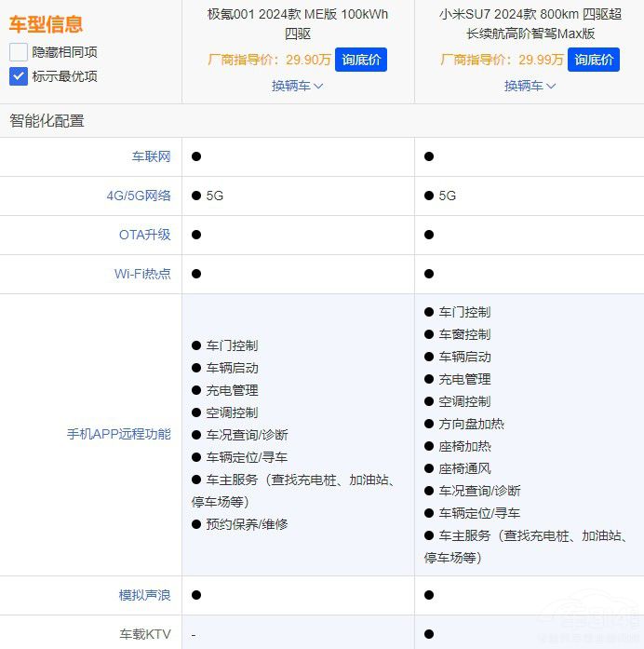The image size is (644, 649).
Task: Select the 模拟声浪 row label
Action: 144,594
